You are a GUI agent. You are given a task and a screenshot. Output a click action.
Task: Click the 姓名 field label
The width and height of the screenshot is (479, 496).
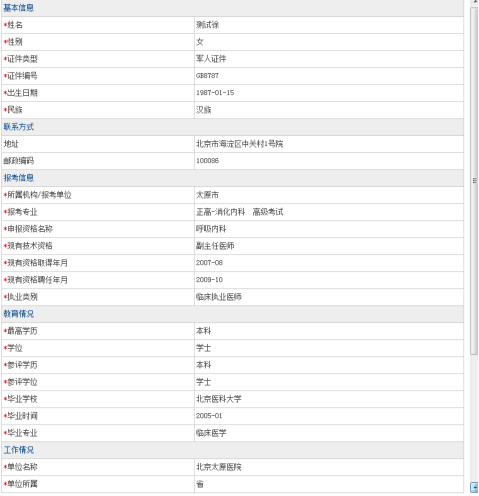point(15,25)
